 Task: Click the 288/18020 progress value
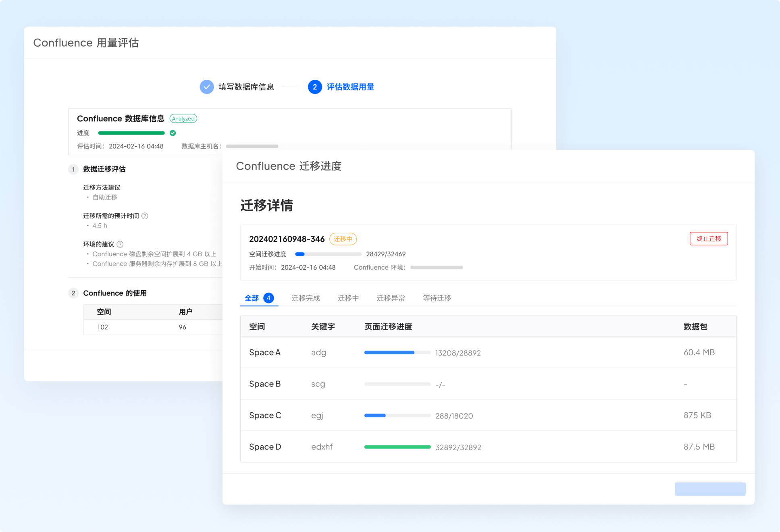(x=454, y=416)
